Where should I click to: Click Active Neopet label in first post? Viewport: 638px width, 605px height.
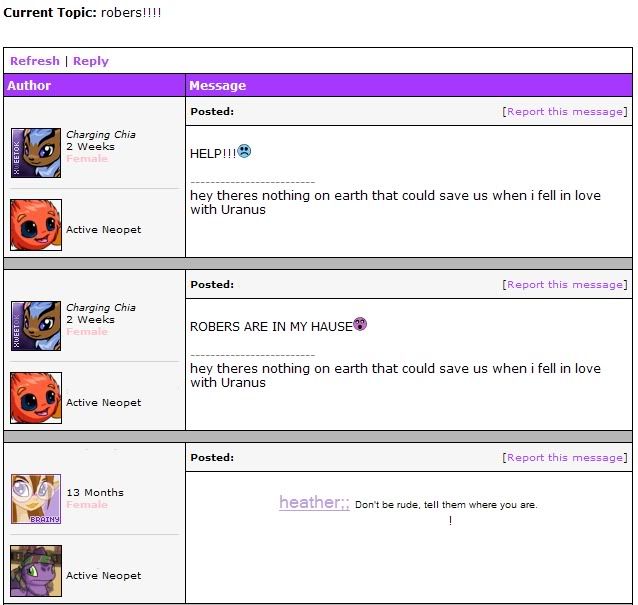[104, 229]
